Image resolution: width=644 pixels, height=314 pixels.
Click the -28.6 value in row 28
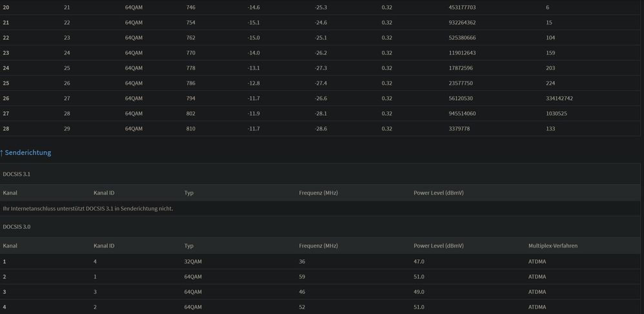coord(321,129)
